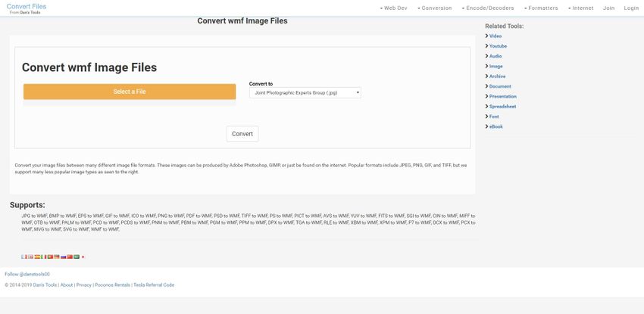Open the Spreadsheet related tools link
The image size is (644, 314).
pyautogui.click(x=502, y=106)
